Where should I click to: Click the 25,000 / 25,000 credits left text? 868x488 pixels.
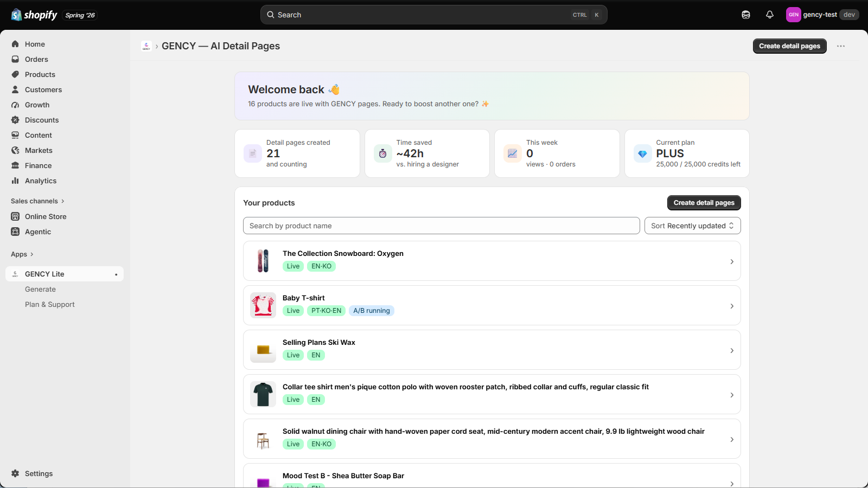(698, 164)
